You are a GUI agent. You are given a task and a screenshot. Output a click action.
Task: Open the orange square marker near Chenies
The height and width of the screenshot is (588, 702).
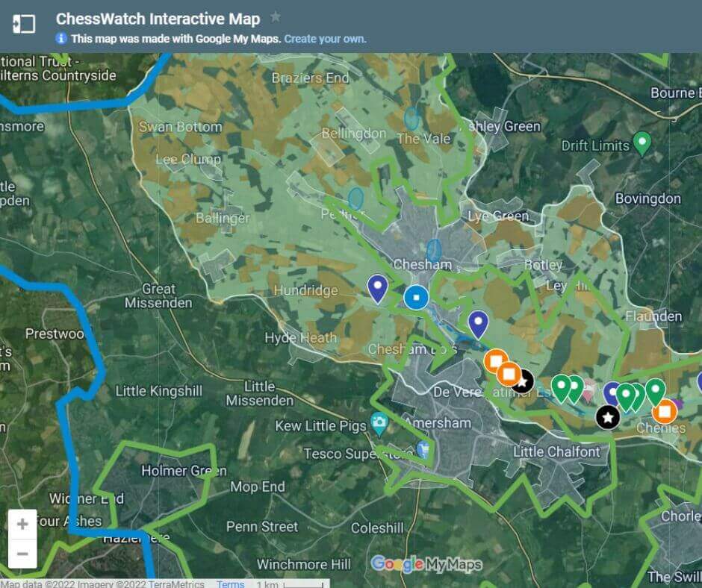(665, 410)
